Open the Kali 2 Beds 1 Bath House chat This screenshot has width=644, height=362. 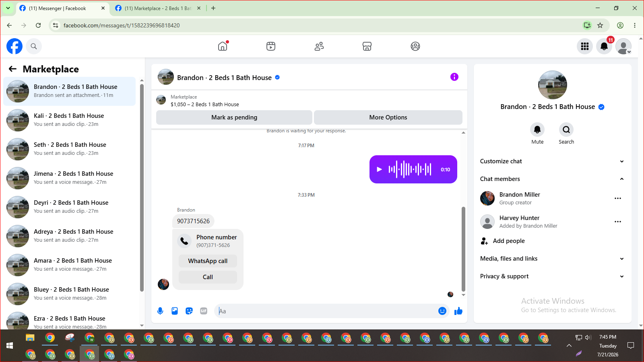point(70,120)
